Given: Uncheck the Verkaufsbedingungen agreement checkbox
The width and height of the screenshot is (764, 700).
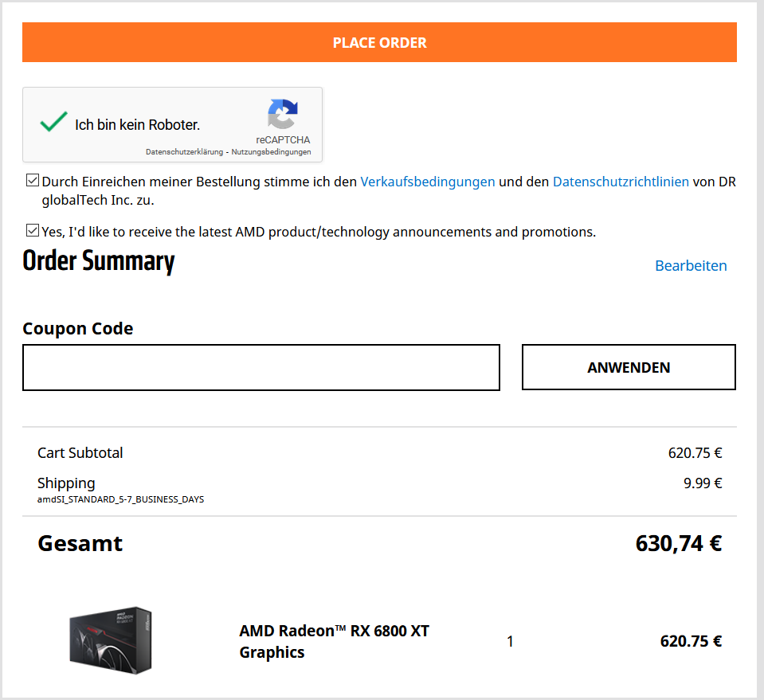Looking at the screenshot, I should pos(33,181).
